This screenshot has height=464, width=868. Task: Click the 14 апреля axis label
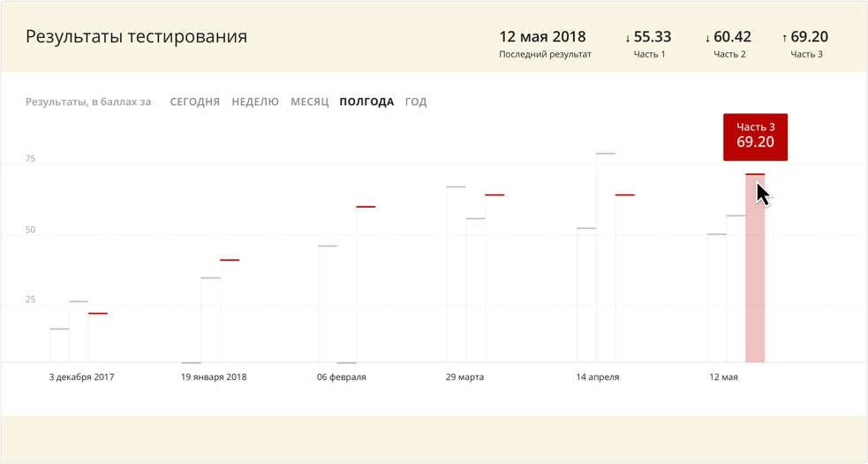coord(598,377)
